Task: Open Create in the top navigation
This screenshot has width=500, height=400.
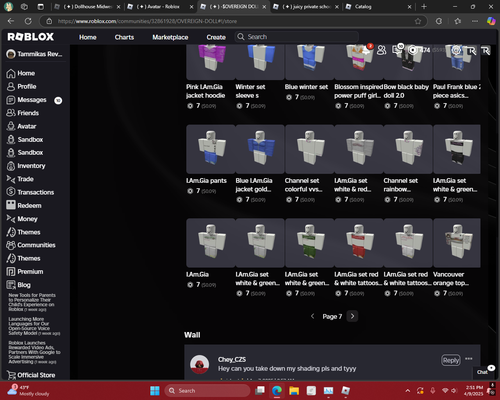Action: (x=216, y=37)
